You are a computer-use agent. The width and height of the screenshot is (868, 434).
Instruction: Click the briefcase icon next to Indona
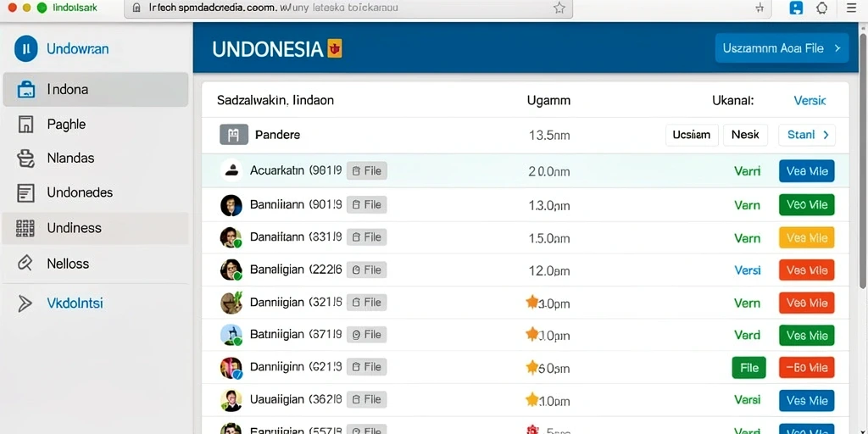26,90
